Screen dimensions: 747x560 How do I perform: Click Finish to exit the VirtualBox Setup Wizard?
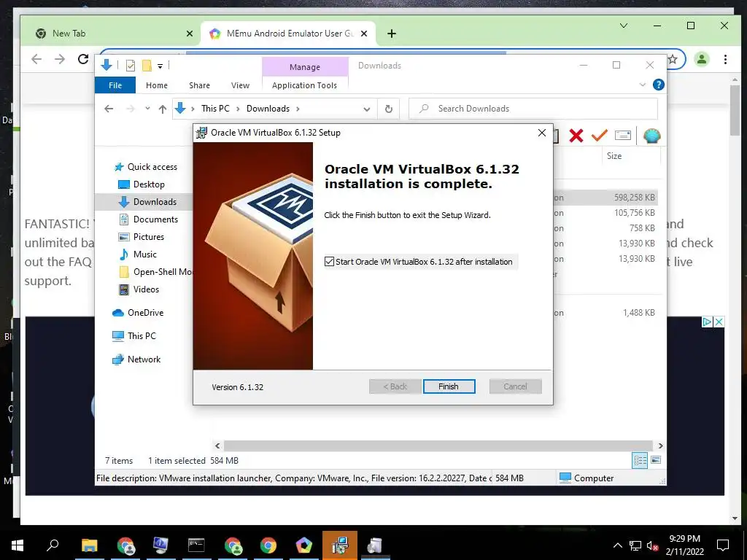[449, 386]
